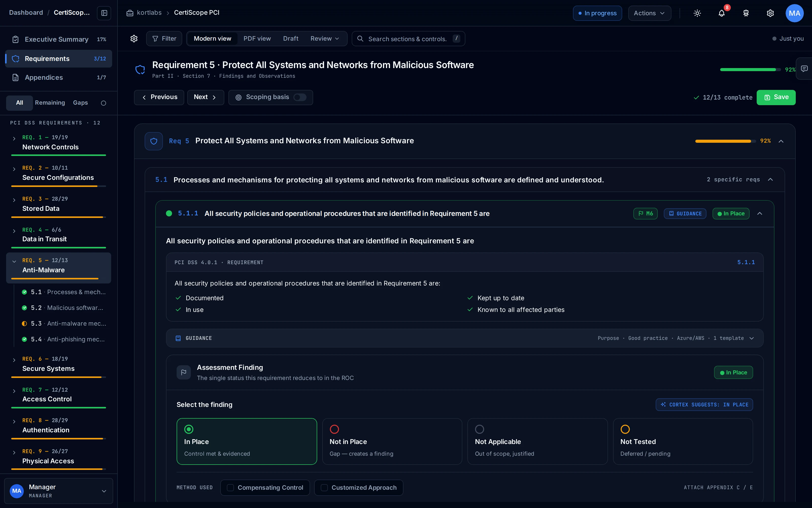Click the requirement header shield icon
812x508 pixels.
(x=140, y=70)
